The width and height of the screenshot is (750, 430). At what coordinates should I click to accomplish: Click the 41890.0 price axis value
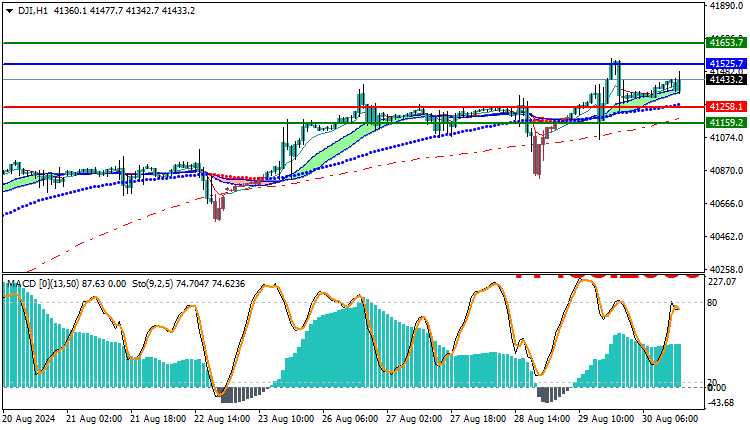click(727, 5)
